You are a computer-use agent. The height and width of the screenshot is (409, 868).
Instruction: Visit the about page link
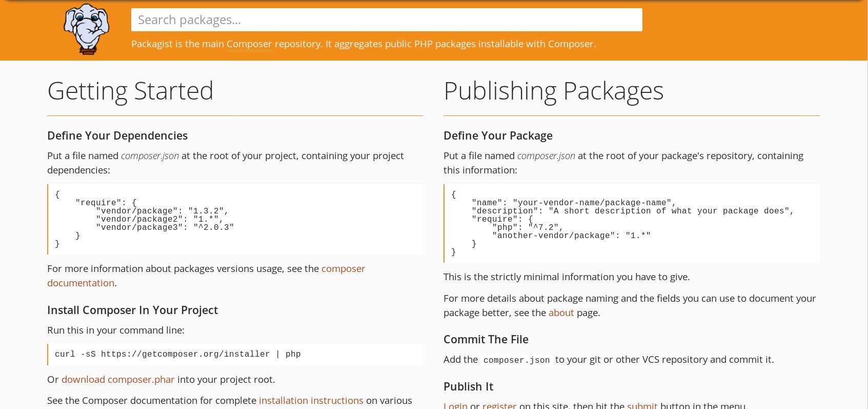(561, 313)
